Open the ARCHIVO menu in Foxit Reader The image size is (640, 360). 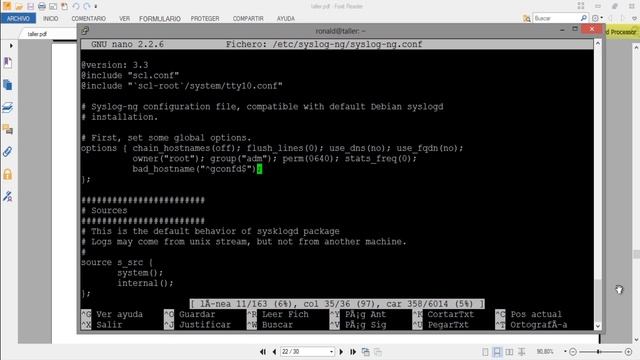pos(18,18)
